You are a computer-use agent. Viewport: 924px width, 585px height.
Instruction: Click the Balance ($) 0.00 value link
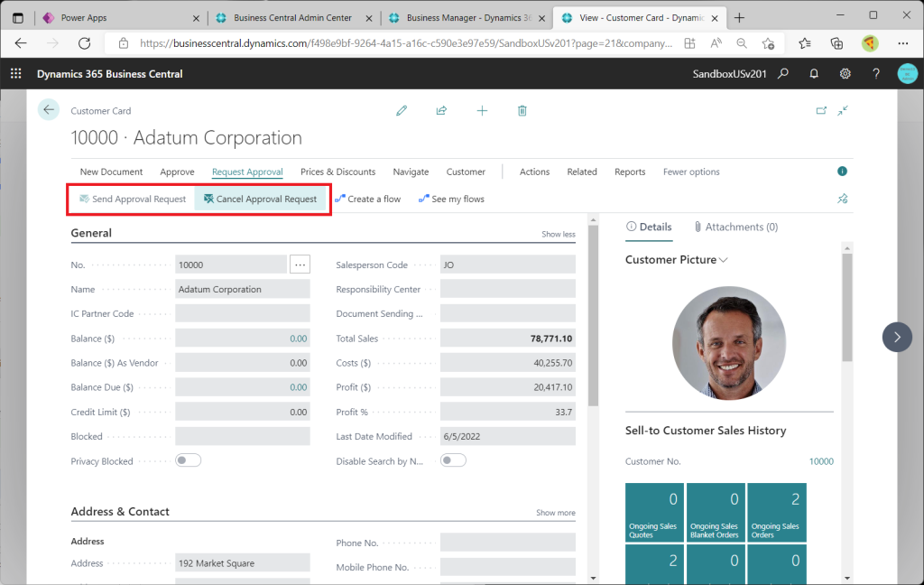298,339
